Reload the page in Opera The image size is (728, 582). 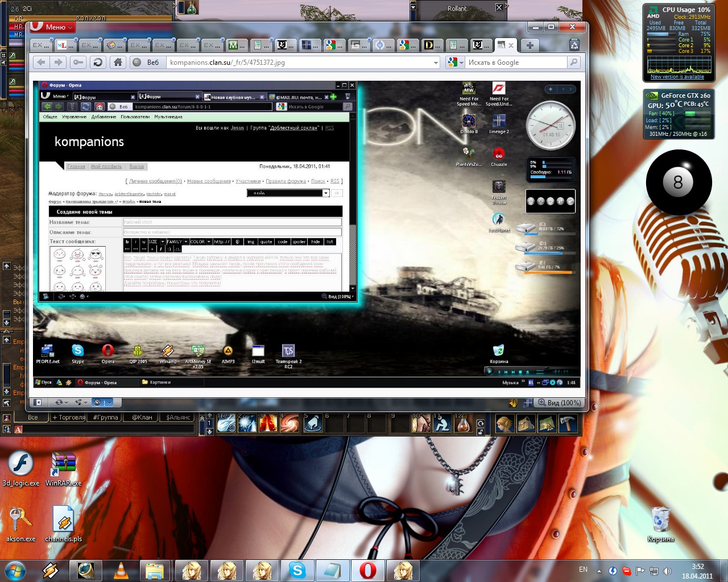(98, 62)
